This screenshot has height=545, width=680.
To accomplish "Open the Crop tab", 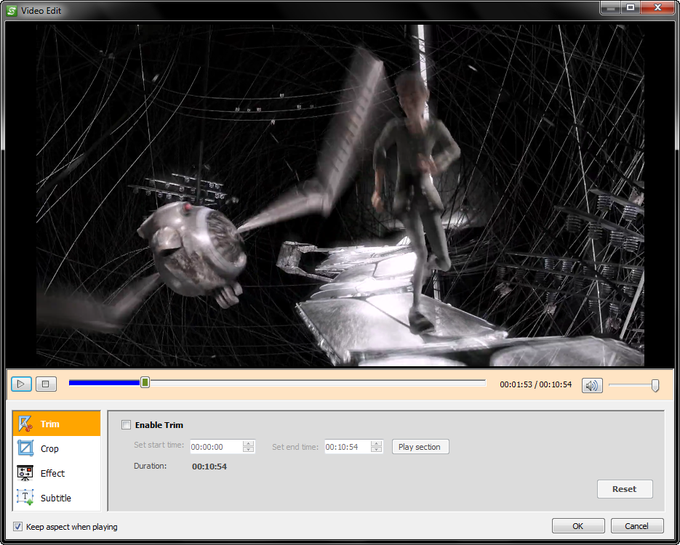I will tap(57, 448).
